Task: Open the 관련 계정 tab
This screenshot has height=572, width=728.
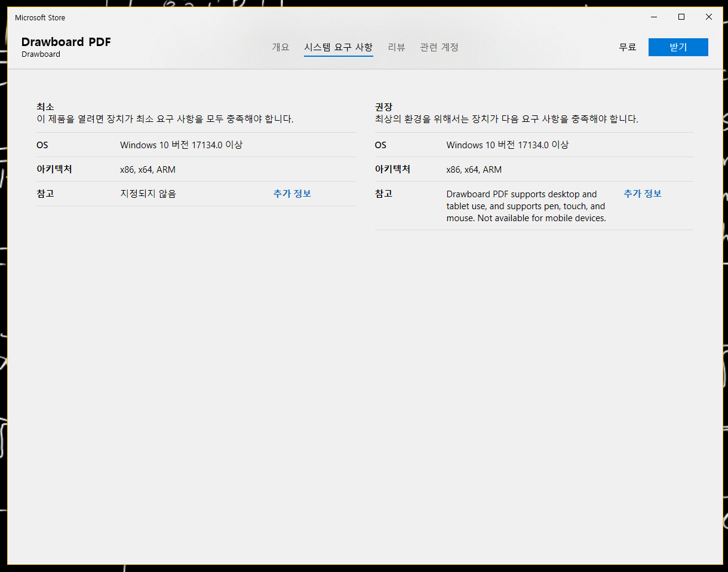Action: pos(440,47)
